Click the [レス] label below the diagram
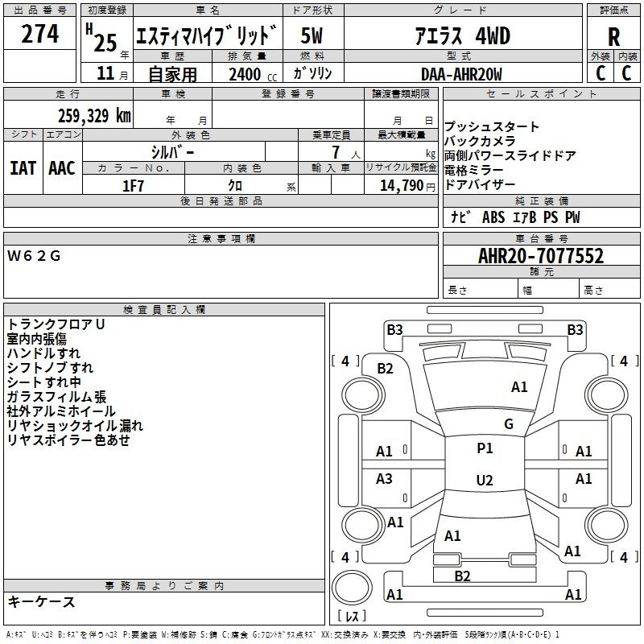644x644 pixels. tap(351, 617)
